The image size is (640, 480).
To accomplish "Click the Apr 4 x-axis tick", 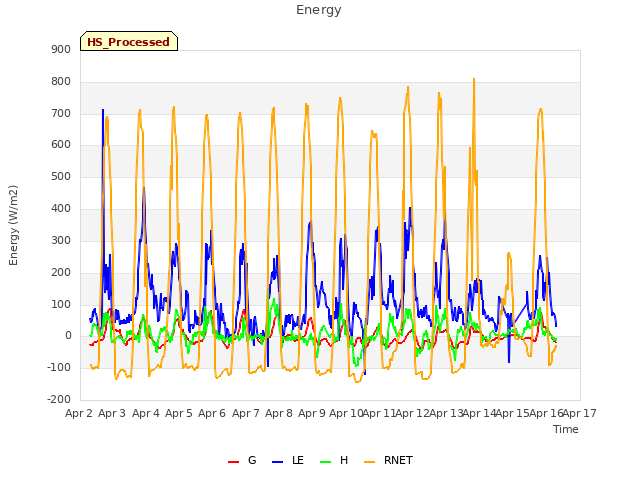I will click(x=146, y=413).
